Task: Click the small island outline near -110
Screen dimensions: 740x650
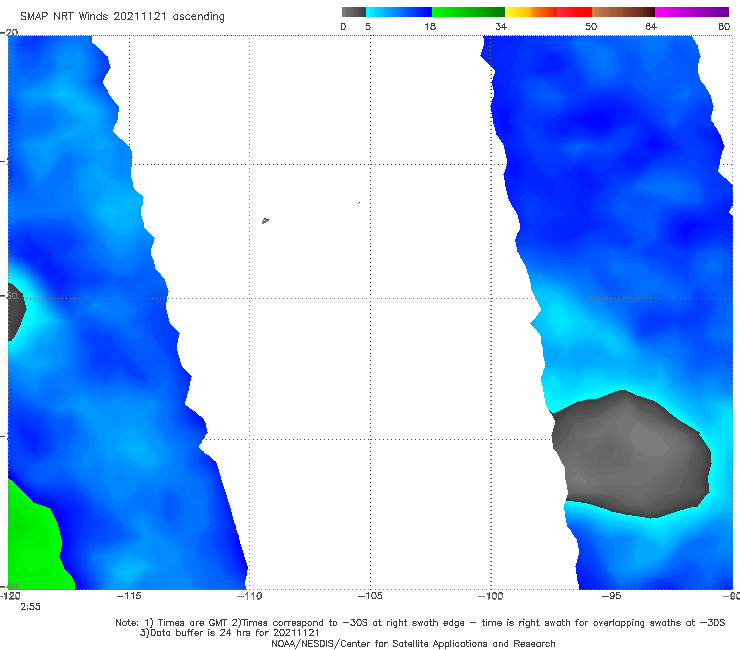Action: [265, 220]
